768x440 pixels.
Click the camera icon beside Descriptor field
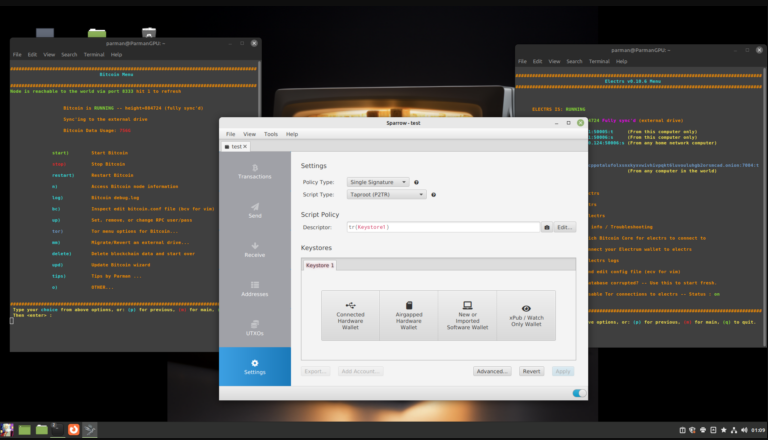[x=546, y=227]
